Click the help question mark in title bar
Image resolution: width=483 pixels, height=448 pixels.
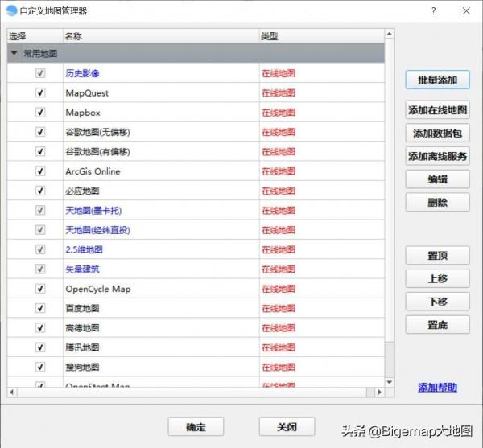433,11
